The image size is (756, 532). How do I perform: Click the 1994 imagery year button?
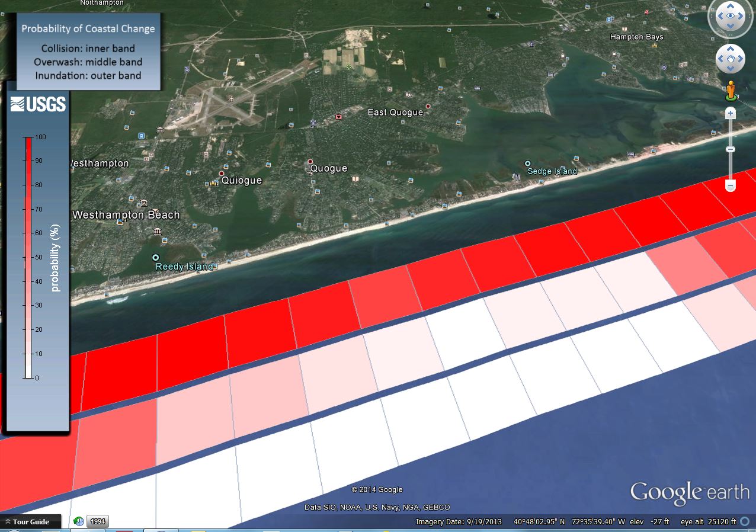click(98, 521)
